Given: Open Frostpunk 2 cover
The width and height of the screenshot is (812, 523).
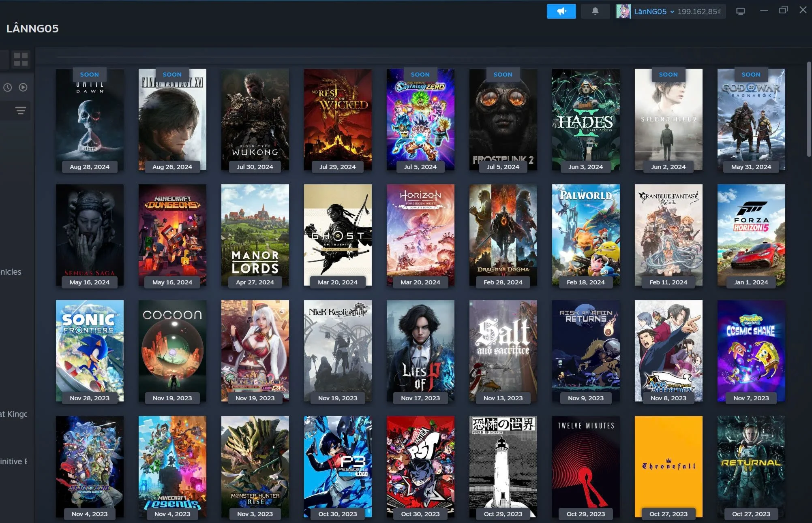Looking at the screenshot, I should click(503, 120).
